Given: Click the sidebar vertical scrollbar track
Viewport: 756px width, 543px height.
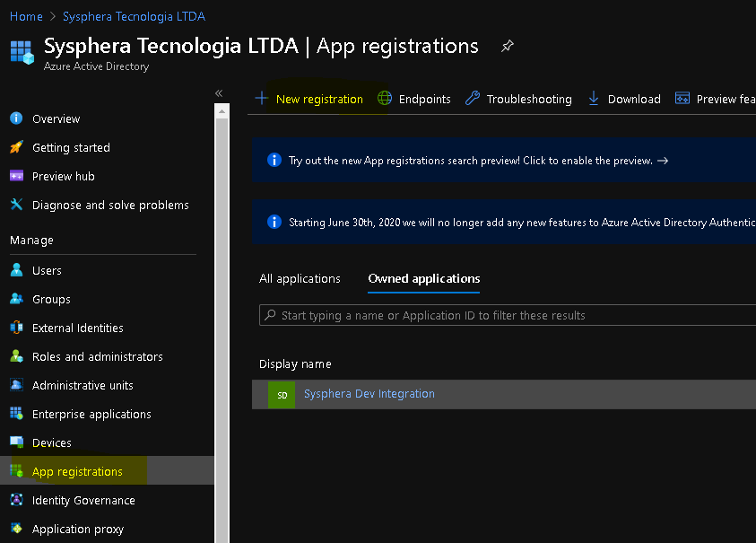Looking at the screenshot, I should (x=222, y=330).
